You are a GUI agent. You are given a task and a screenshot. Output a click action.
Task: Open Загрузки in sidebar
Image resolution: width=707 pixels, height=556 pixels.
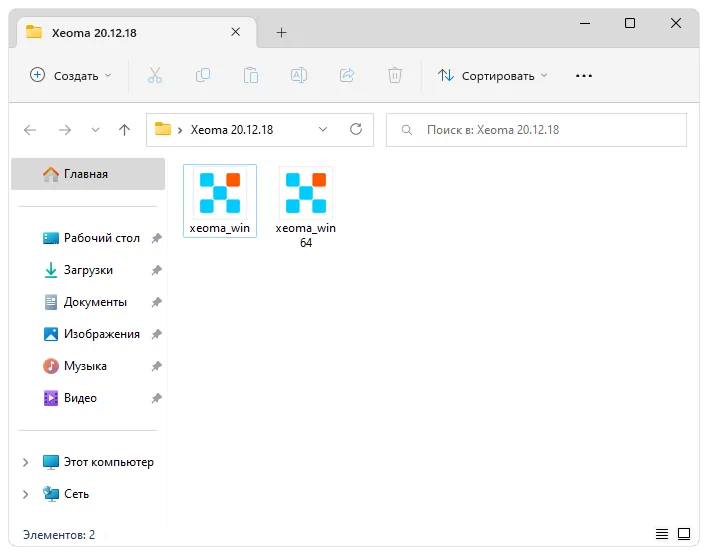(x=78, y=270)
